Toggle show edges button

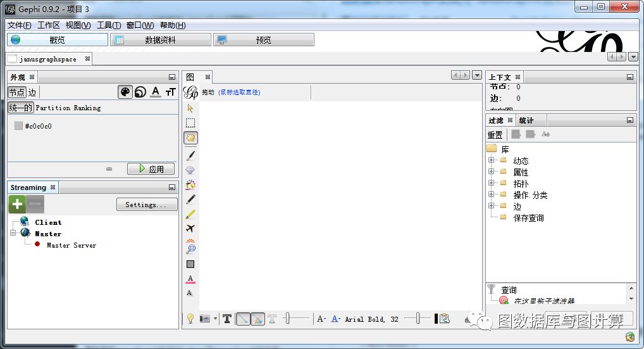tap(243, 319)
